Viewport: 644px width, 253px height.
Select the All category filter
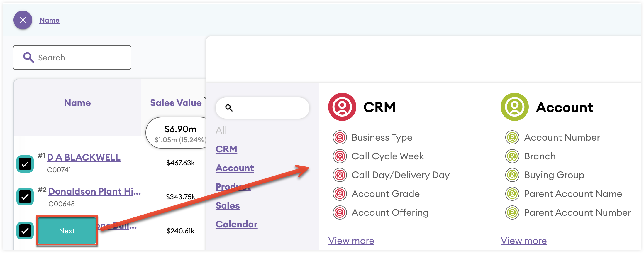pyautogui.click(x=221, y=130)
